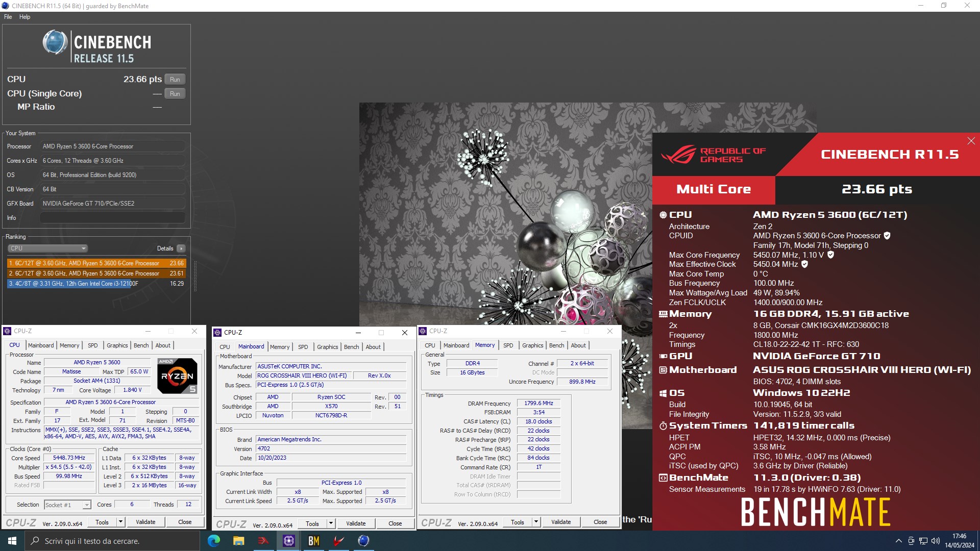The width and height of the screenshot is (980, 551).
Task: Open About tab in middle CPU-Z window
Action: pyautogui.click(x=373, y=347)
